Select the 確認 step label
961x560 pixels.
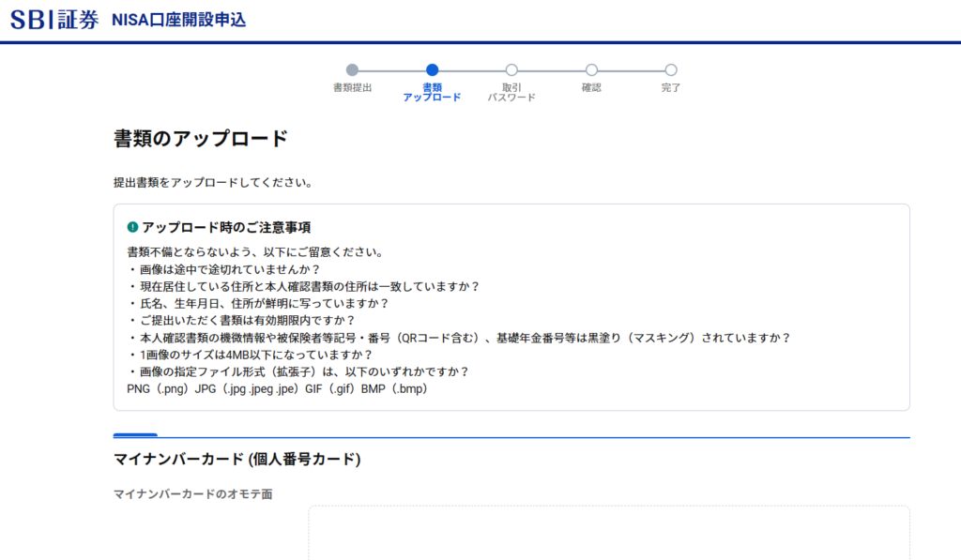tap(591, 87)
